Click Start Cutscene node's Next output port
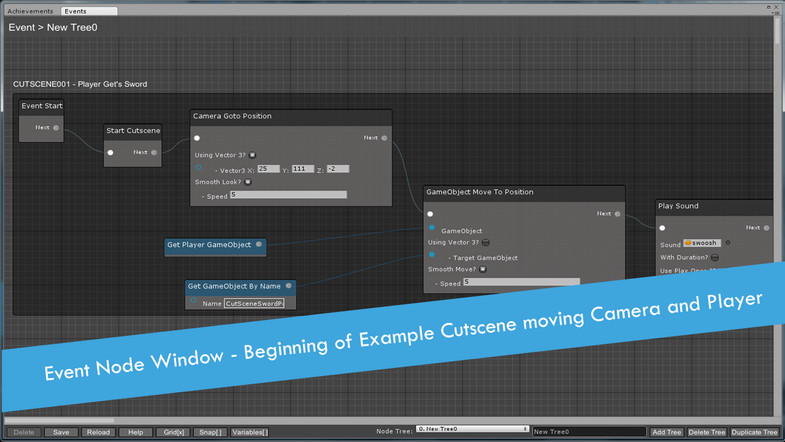This screenshot has height=442, width=785. point(154,153)
